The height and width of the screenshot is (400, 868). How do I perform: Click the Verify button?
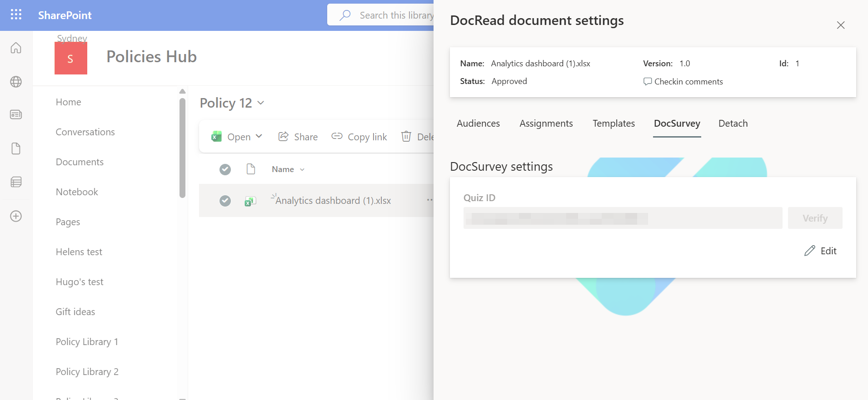(x=815, y=218)
